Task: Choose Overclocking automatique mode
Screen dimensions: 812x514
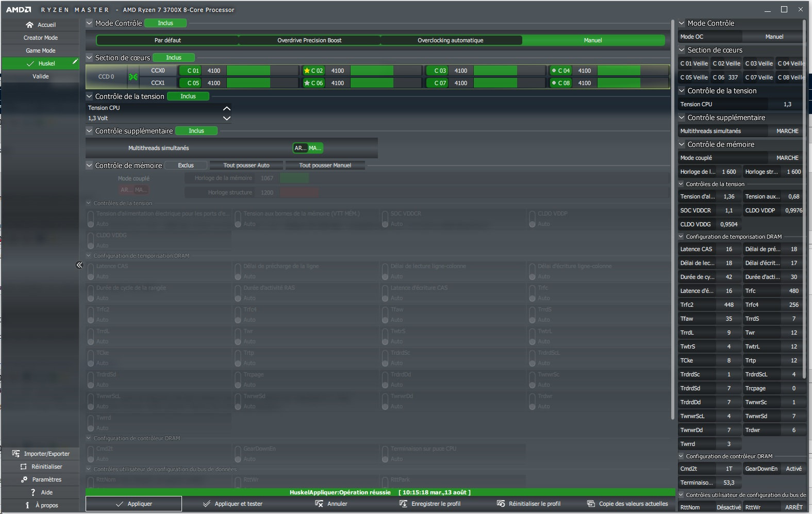Action: 451,40
